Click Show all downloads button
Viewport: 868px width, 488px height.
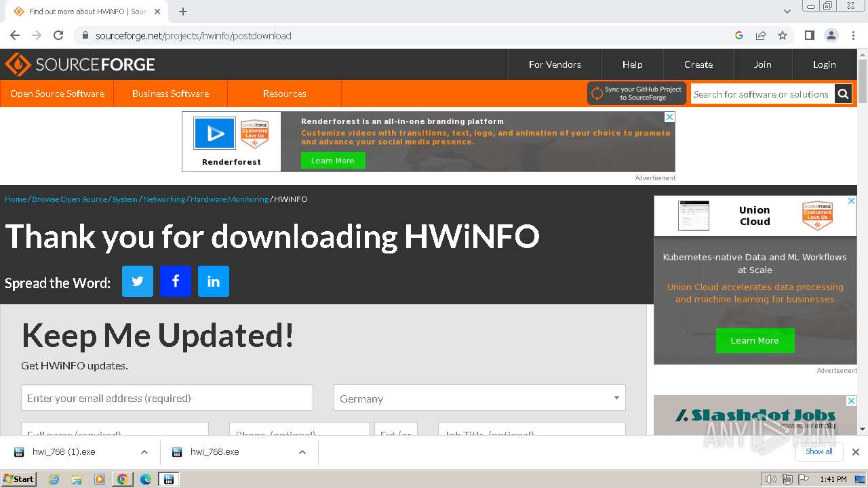(x=819, y=451)
